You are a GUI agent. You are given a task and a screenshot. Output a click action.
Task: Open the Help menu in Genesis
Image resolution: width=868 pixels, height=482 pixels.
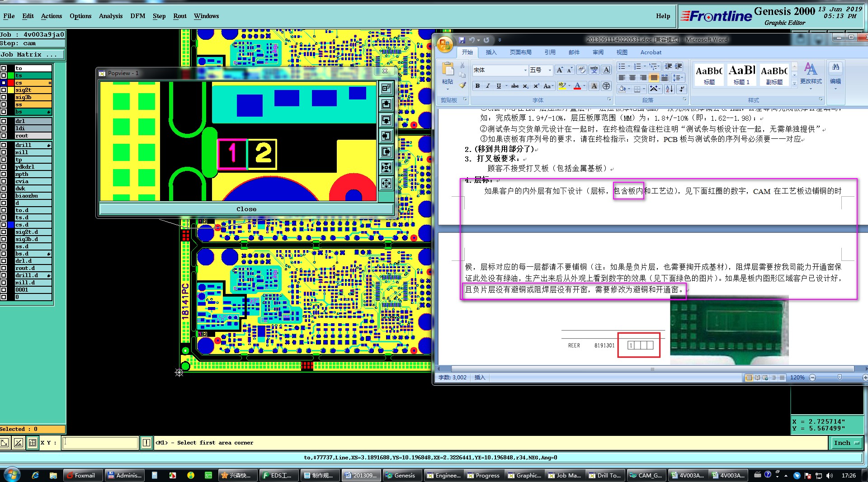click(x=663, y=16)
